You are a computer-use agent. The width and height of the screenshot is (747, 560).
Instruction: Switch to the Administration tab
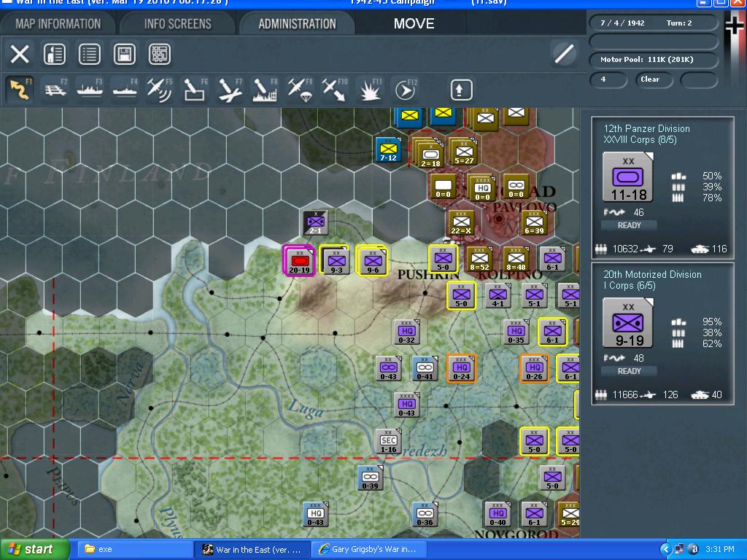(297, 23)
